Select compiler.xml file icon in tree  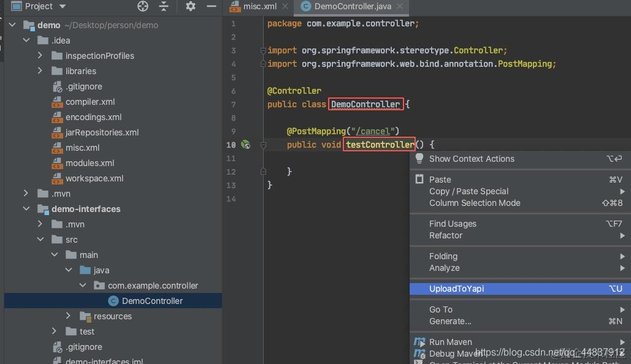[x=57, y=102]
